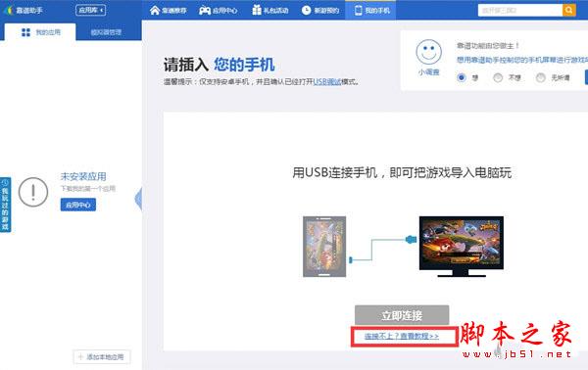The image size is (588, 370).
Task: Open the 靠谱推荐 home tab
Action: pos(168,10)
